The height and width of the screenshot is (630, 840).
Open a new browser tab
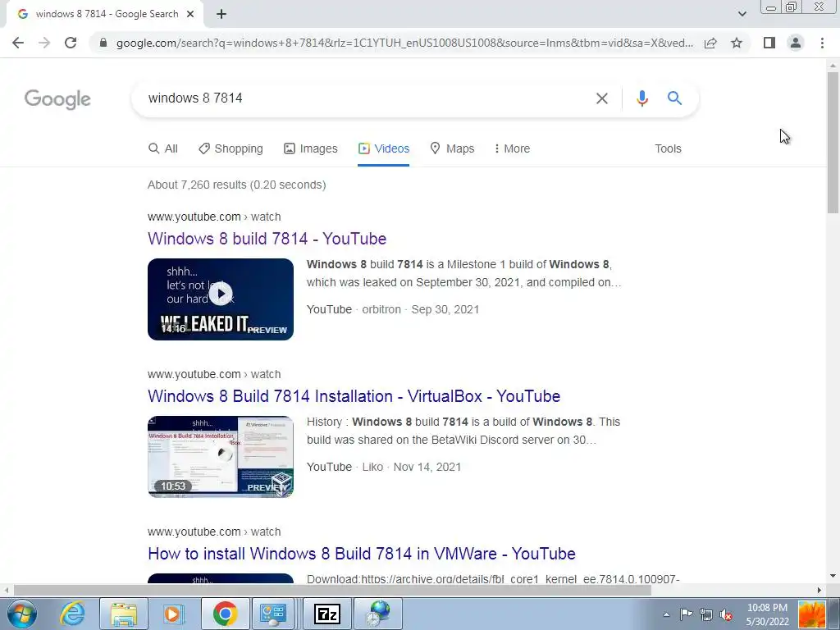221,15
